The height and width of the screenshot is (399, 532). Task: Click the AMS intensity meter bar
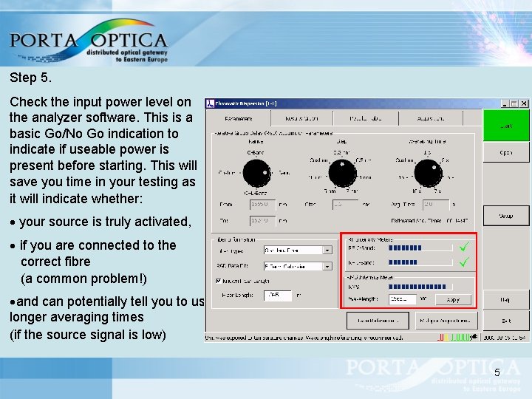tap(420, 287)
